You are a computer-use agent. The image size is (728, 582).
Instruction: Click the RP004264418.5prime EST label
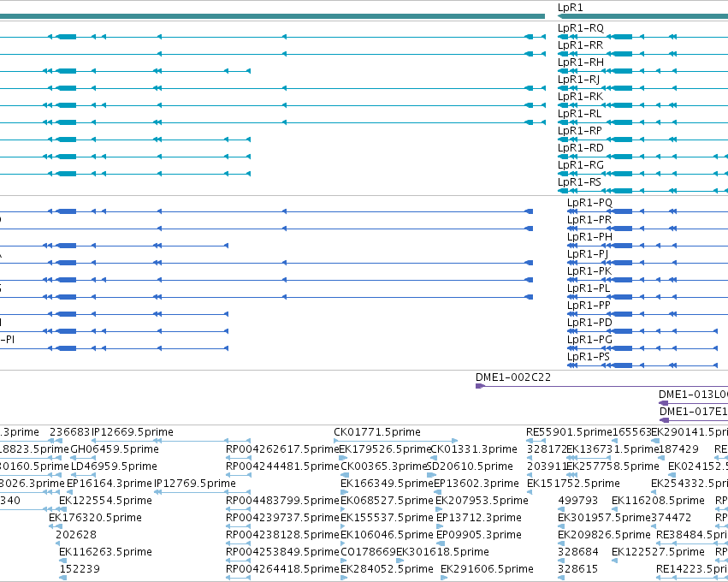282,569
